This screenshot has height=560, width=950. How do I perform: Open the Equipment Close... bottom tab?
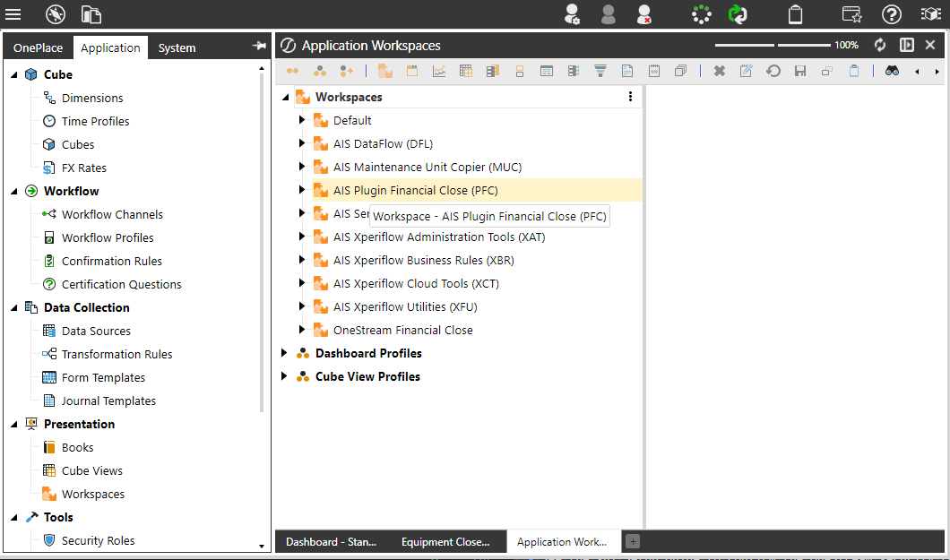[445, 542]
